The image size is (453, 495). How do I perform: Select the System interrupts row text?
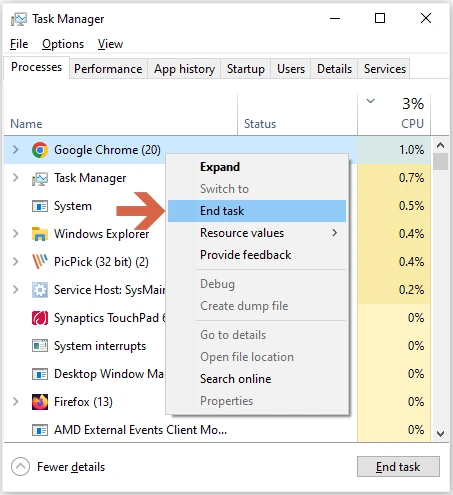[100, 346]
